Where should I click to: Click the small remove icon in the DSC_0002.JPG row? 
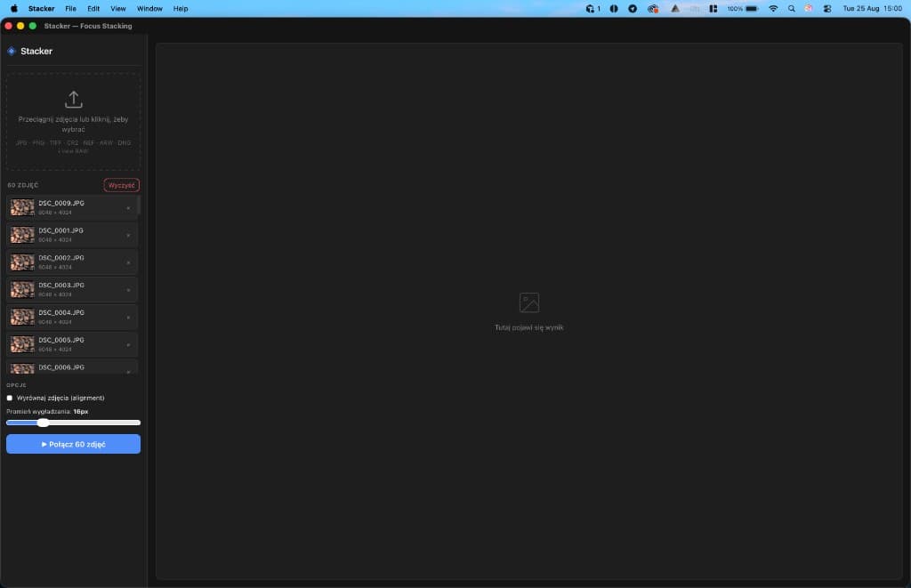point(128,262)
